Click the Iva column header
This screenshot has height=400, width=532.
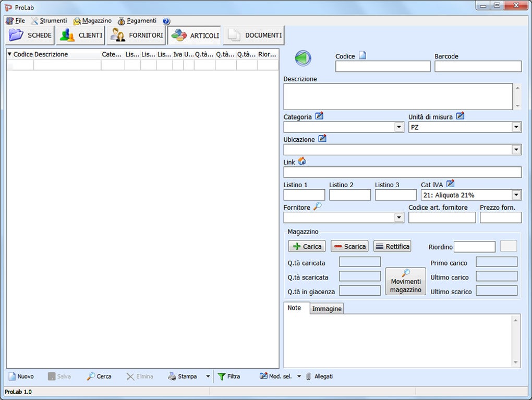178,54
